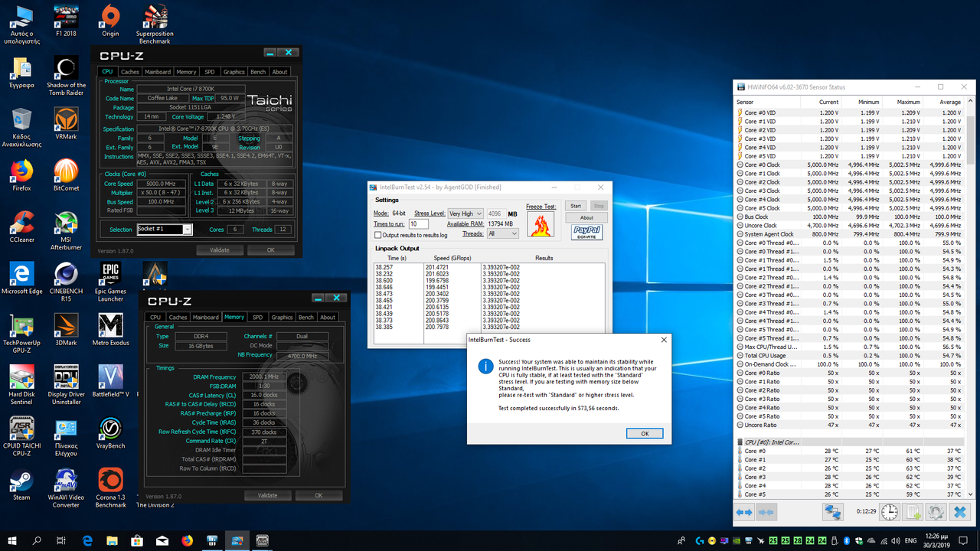This screenshot has height=551, width=980.
Task: Open Microsoft Store from the taskbar
Action: [x=137, y=540]
